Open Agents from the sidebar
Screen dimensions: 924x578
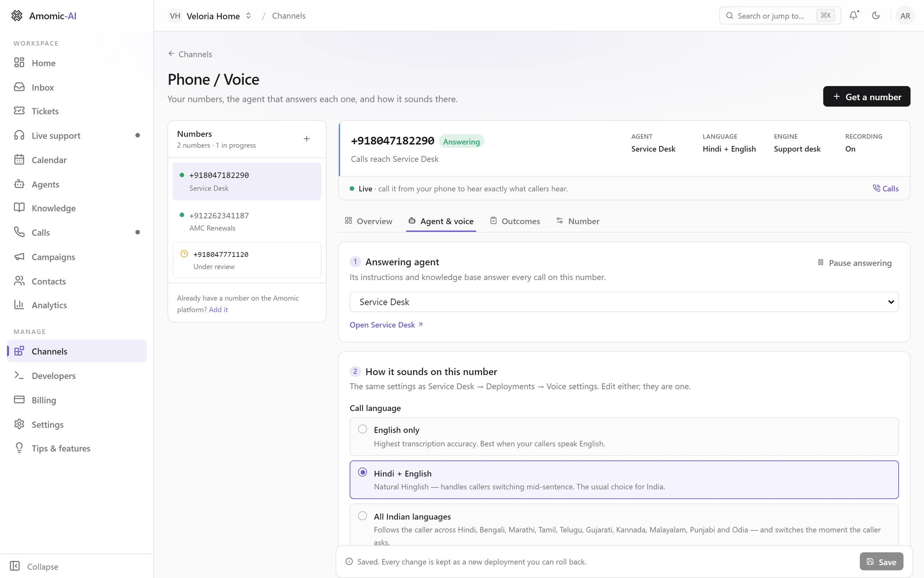pos(77,184)
